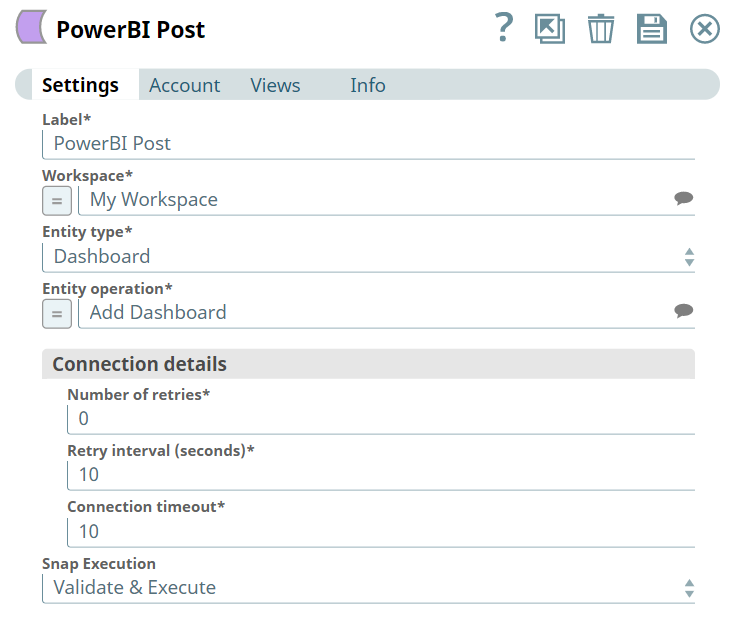Open Workspace suggestions bubble icon
The width and height of the screenshot is (732, 628).
[x=683, y=198]
